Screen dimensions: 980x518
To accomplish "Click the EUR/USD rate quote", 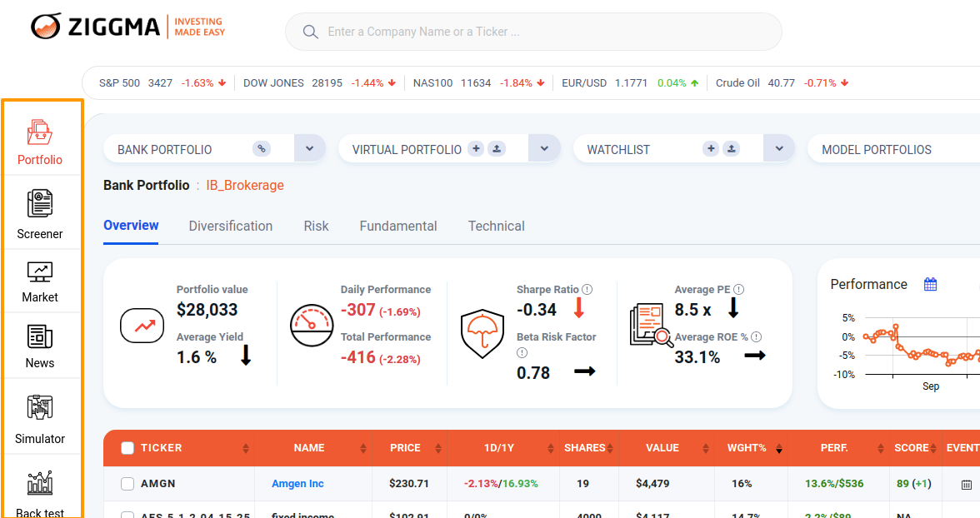I will click(x=630, y=83).
